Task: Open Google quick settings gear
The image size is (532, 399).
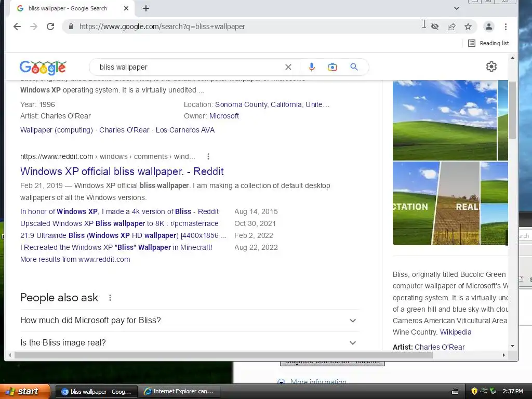Action: coord(491,66)
